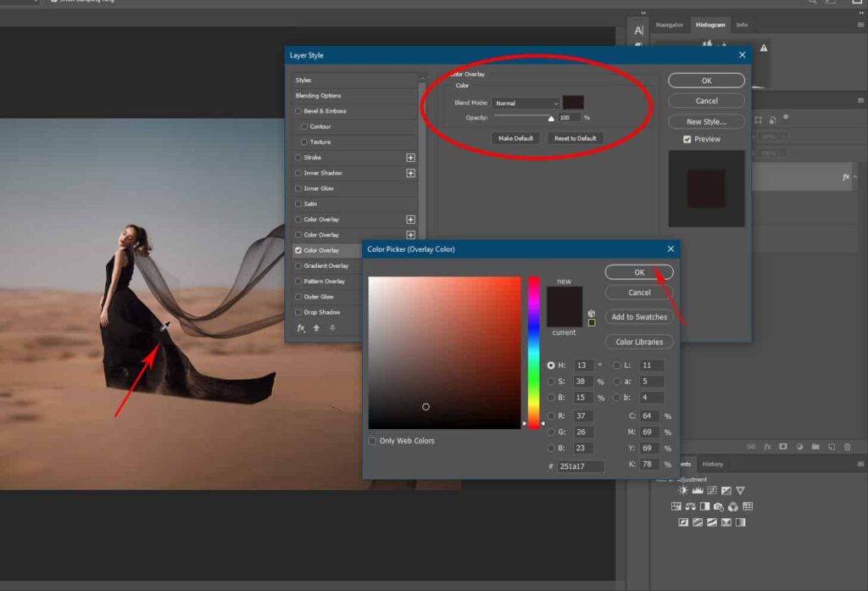Add another Inner Shadow with plus button
868x591 pixels.
click(411, 173)
